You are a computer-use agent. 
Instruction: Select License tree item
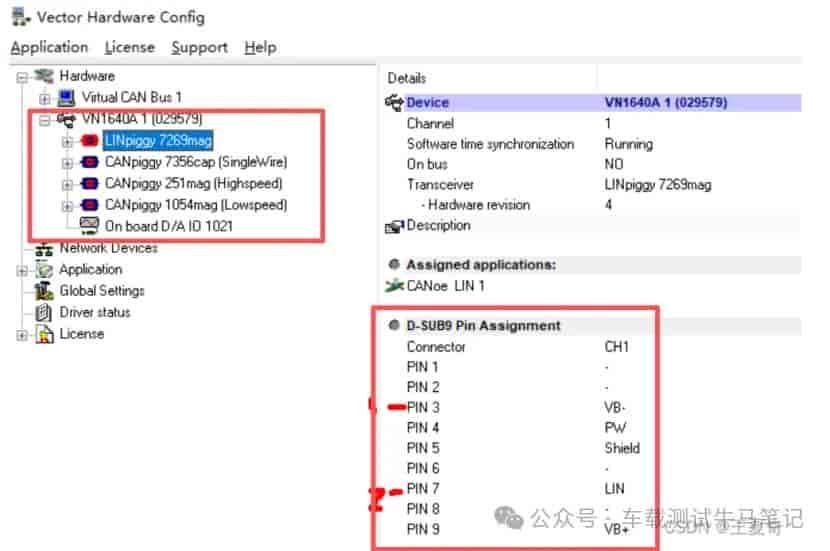click(x=82, y=334)
